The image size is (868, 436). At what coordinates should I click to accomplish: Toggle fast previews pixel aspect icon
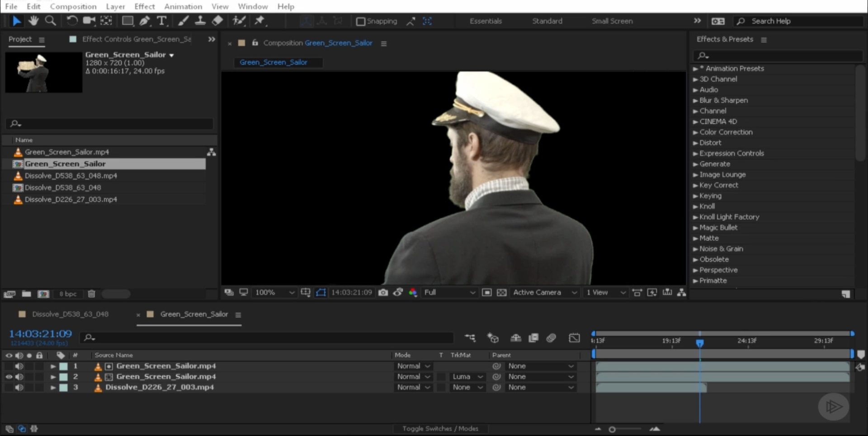click(x=652, y=292)
